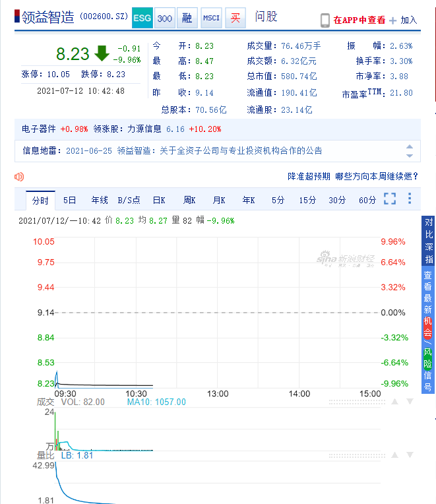Image resolution: width=436 pixels, height=504 pixels.
Task: Click the red 买 buy badge
Action: tap(235, 18)
